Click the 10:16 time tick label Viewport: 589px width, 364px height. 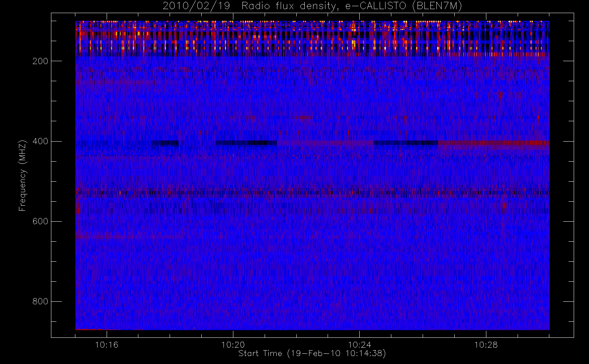tap(107, 345)
